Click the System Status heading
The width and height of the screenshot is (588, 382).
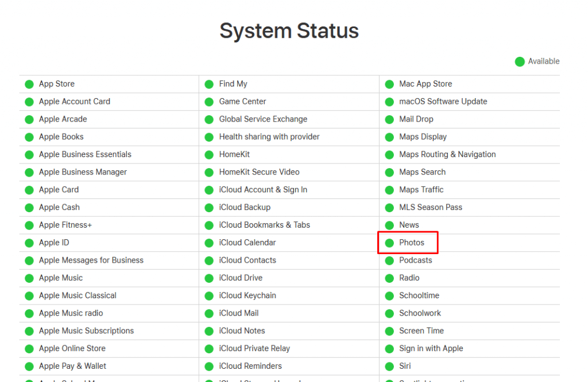[289, 31]
